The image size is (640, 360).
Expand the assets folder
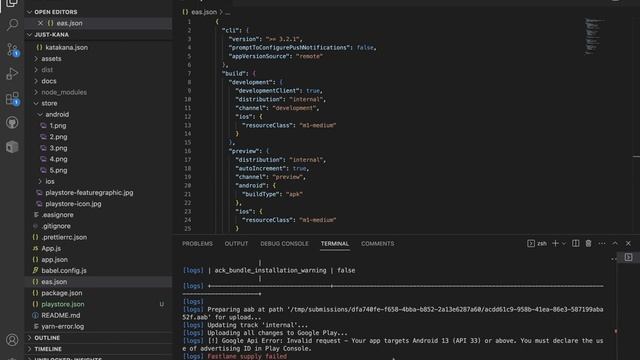coord(51,59)
